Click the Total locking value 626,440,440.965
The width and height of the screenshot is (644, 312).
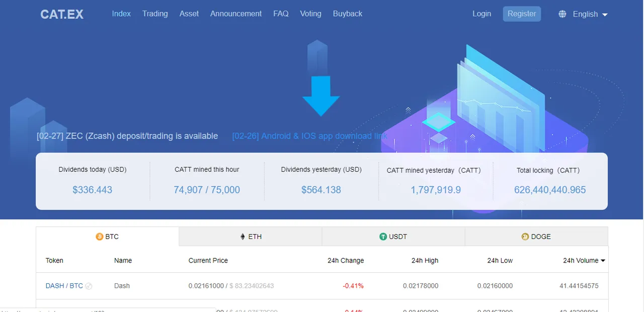pos(550,190)
